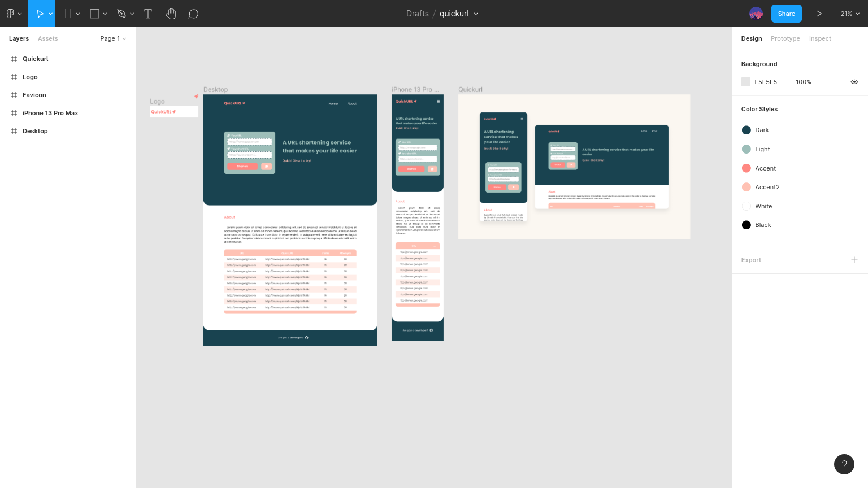
Task: Click the Quickurl frame title on canvas
Action: 470,90
